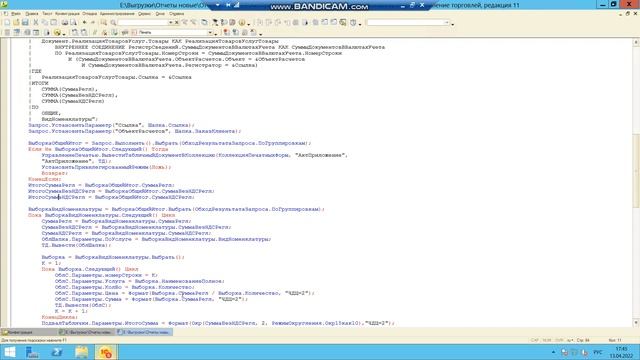Open overflow arrow right of the Печать combo
Image resolution: width=640 pixels, height=360 pixels.
click(x=216, y=33)
